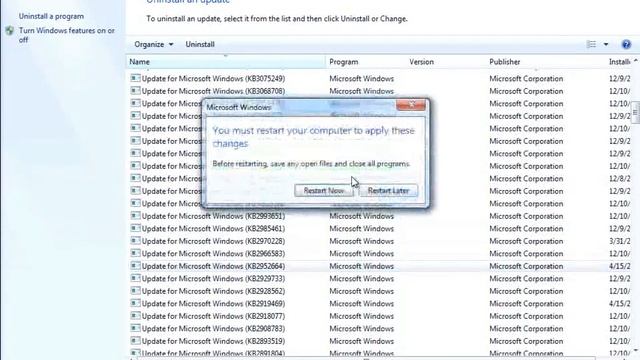Click the icon beside update KB2952664
The height and width of the screenshot is (360, 640).
click(x=135, y=266)
